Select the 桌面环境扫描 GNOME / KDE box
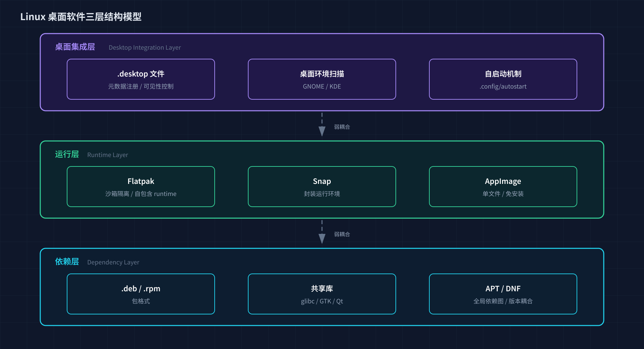 coord(322,79)
